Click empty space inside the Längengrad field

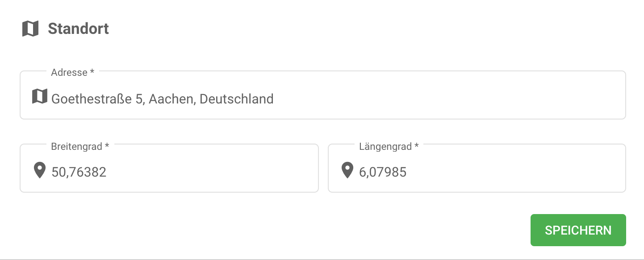tap(514, 172)
